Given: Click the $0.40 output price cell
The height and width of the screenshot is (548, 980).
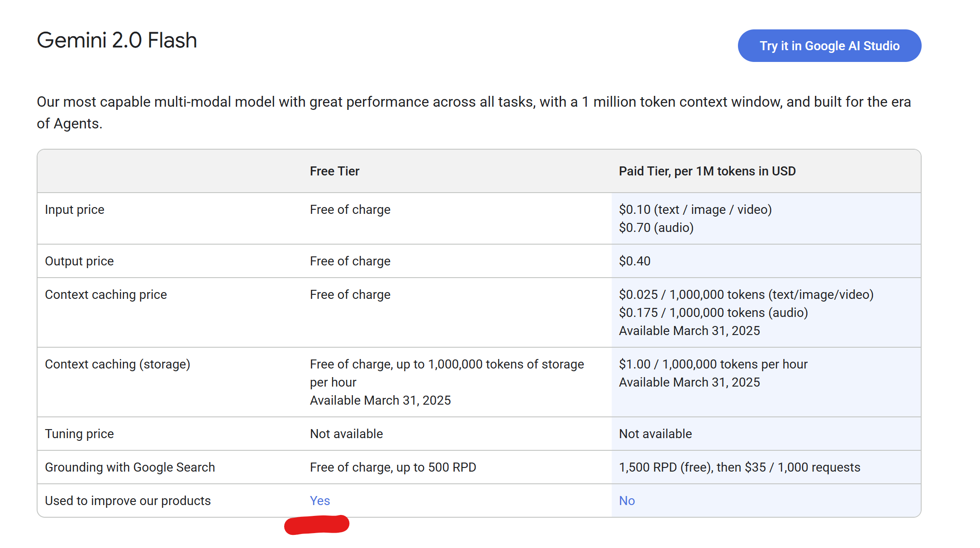Looking at the screenshot, I should [634, 261].
